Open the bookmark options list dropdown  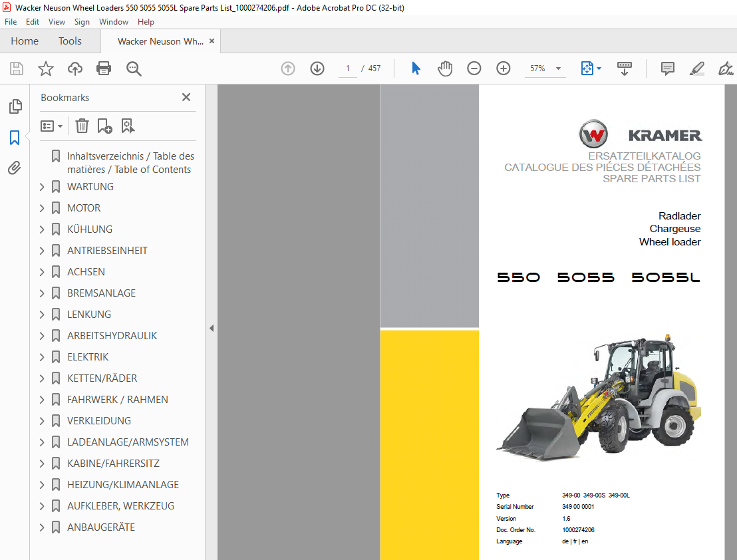pos(51,126)
